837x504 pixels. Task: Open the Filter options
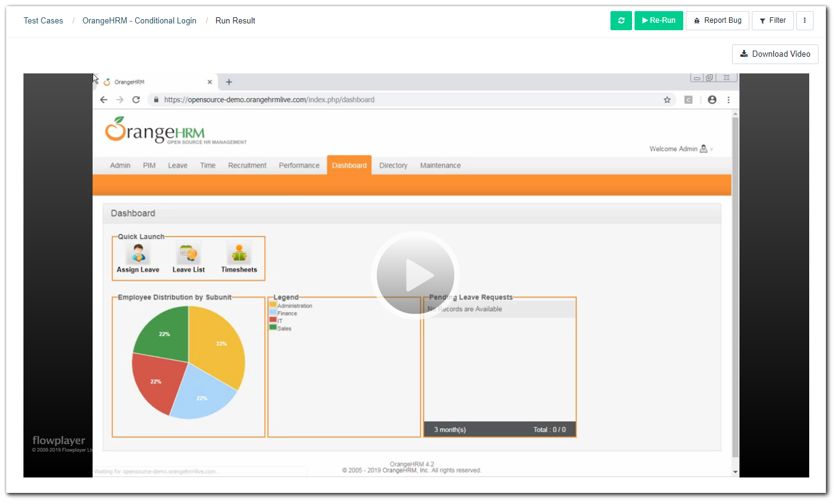[x=772, y=20]
